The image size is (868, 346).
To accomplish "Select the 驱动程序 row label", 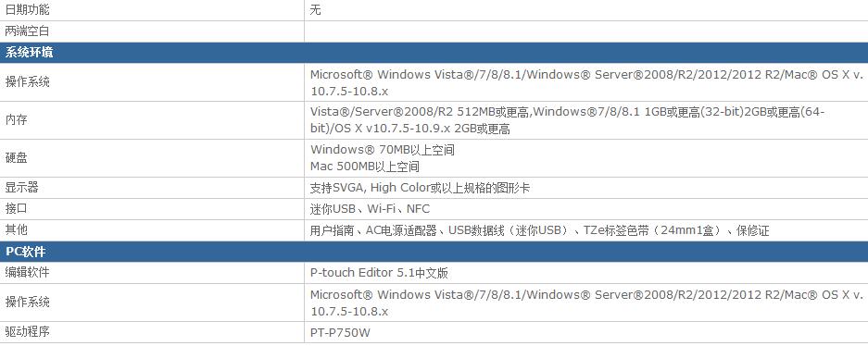I will coord(27,332).
